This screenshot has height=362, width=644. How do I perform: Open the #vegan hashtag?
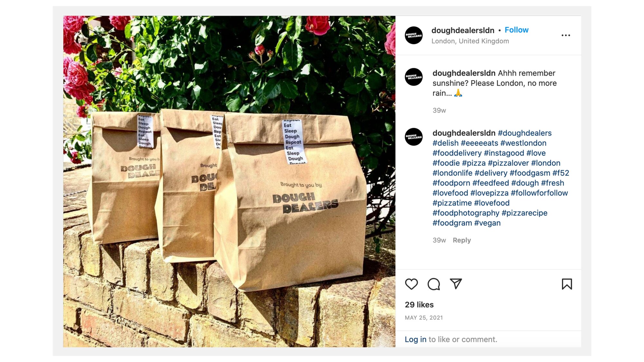(x=487, y=223)
